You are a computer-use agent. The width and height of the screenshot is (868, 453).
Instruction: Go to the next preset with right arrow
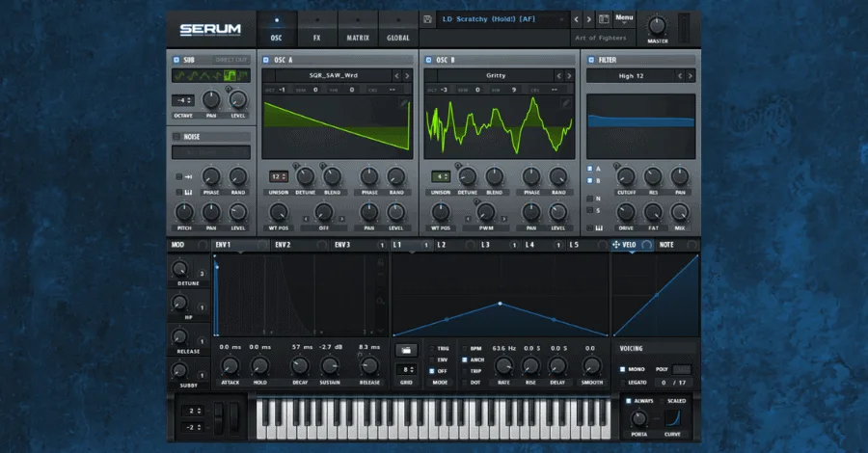pos(589,19)
